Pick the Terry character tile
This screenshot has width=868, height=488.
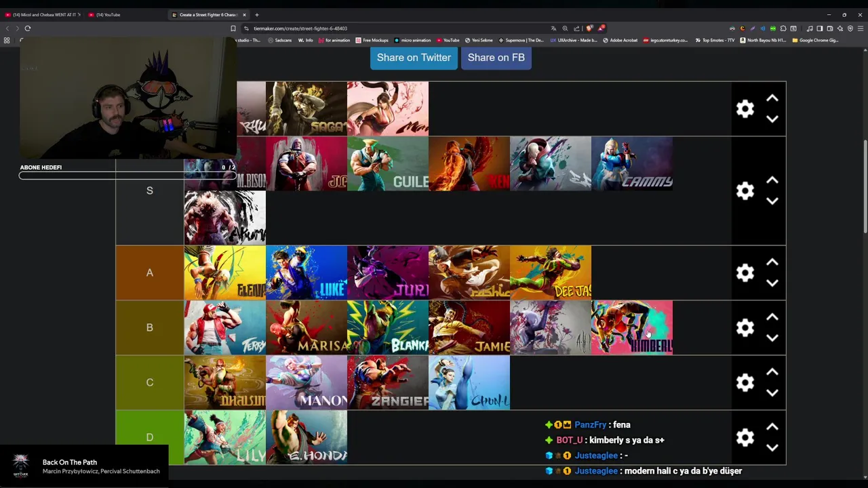pyautogui.click(x=225, y=327)
